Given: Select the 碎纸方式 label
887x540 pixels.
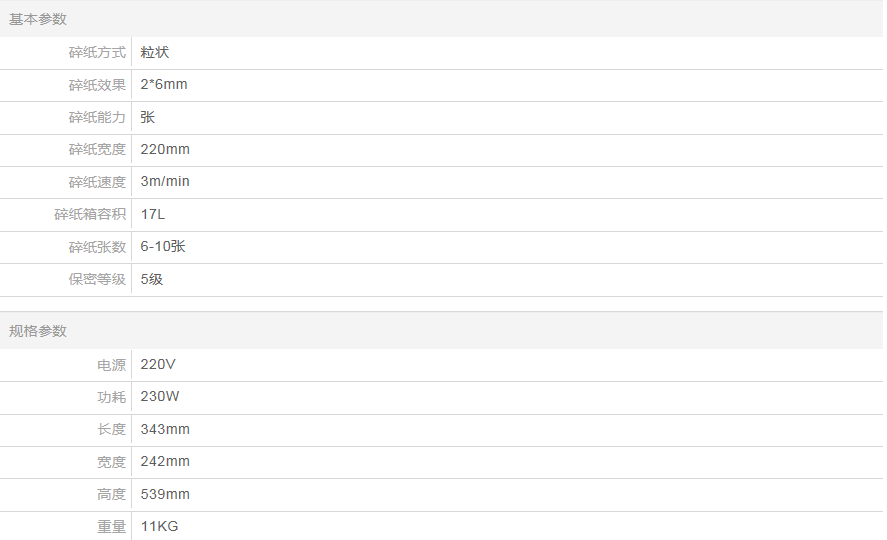Looking at the screenshot, I should (97, 53).
